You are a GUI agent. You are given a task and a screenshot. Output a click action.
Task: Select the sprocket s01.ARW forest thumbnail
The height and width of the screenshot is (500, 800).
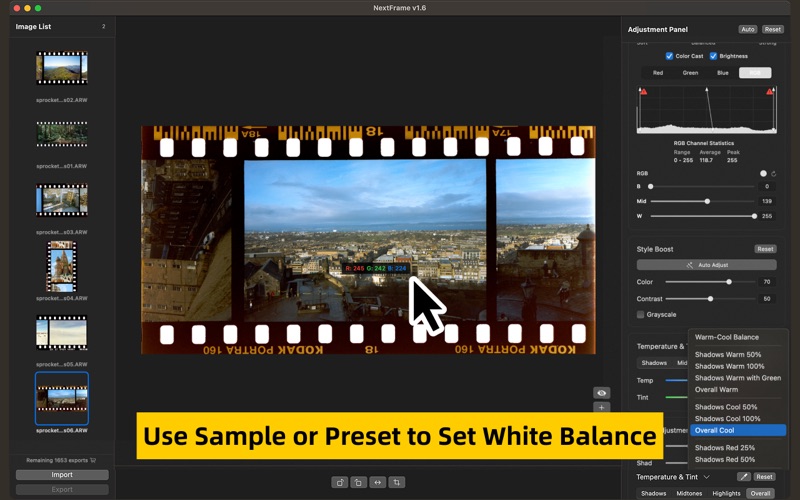click(62, 134)
